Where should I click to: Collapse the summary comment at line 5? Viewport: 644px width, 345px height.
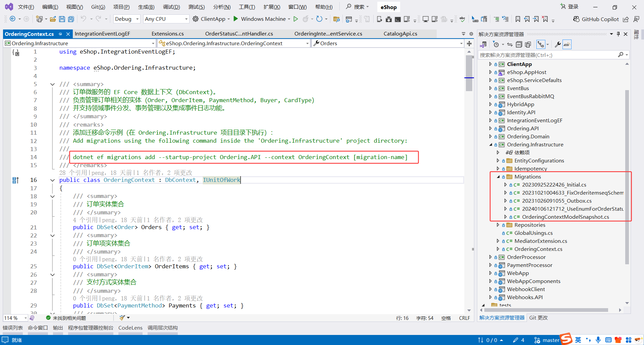(52, 84)
